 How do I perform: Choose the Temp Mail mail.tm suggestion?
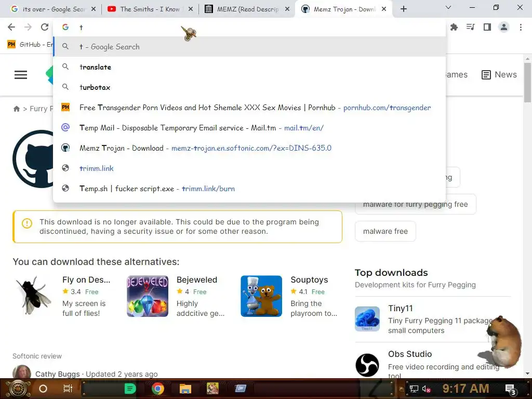click(249, 128)
